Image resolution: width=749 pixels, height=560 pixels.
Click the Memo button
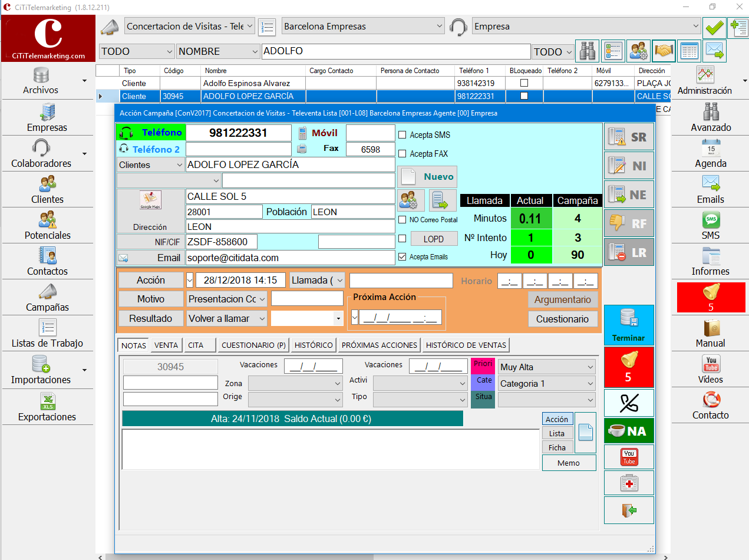point(569,463)
